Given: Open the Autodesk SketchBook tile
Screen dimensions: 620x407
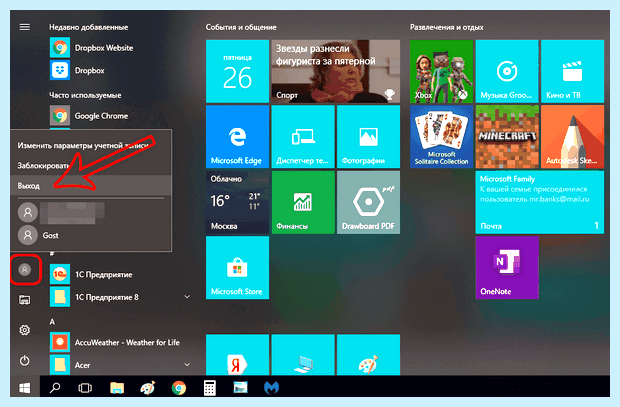Looking at the screenshot, I should 572,137.
